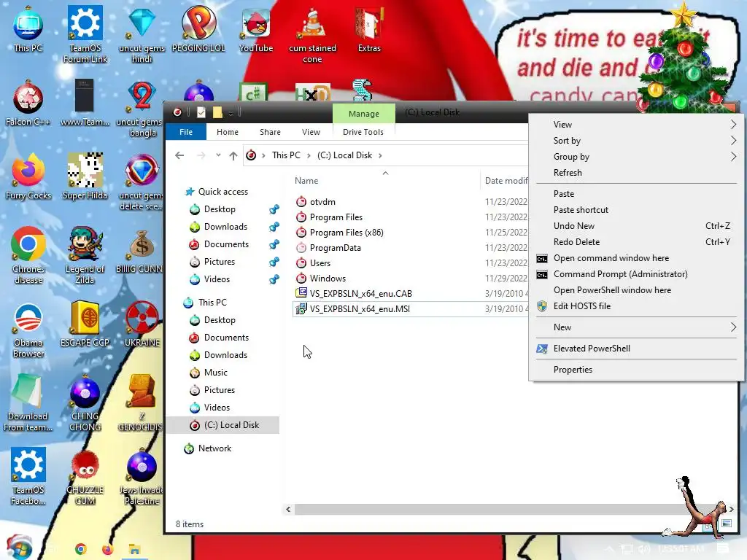Click the Forward navigation arrow

(201, 155)
